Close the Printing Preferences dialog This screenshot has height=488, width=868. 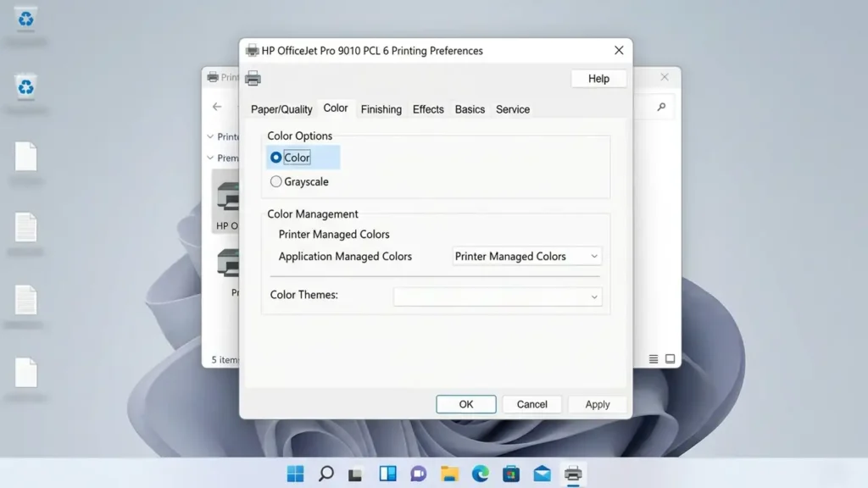(x=619, y=50)
